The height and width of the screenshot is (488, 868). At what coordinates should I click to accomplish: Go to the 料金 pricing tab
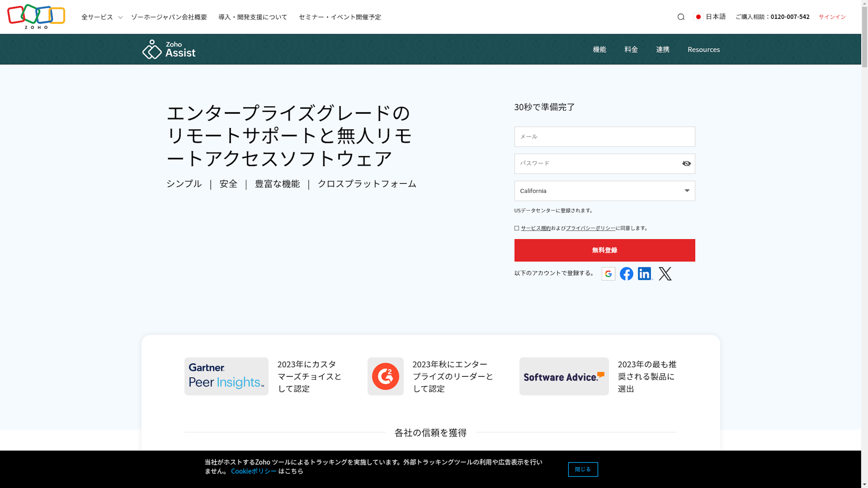point(631,49)
